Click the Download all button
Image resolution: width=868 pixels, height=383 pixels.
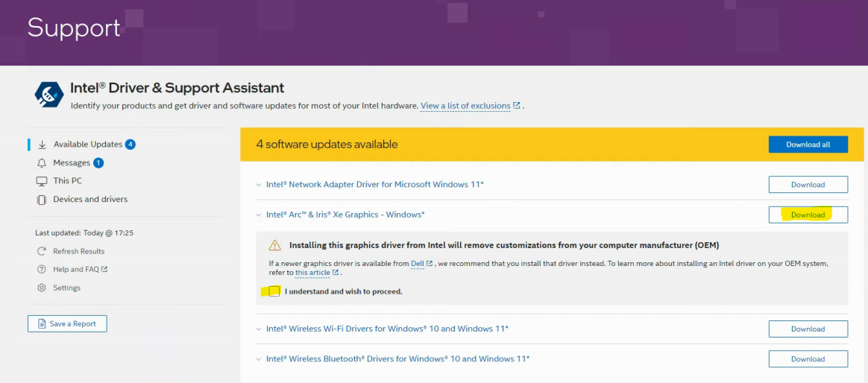pyautogui.click(x=808, y=145)
